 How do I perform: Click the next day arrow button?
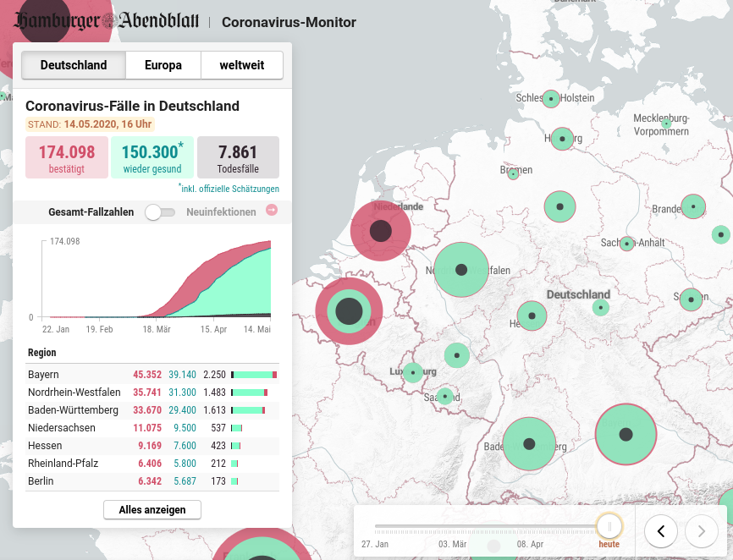click(701, 531)
